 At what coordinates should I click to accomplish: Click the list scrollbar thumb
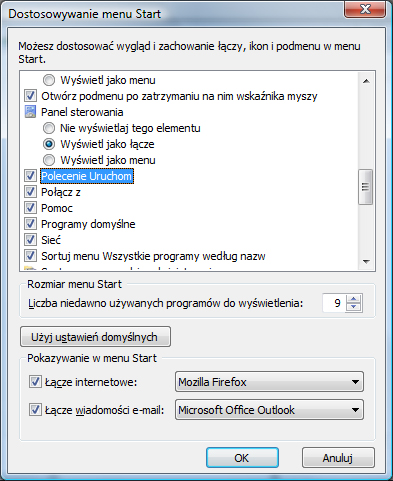(x=366, y=187)
